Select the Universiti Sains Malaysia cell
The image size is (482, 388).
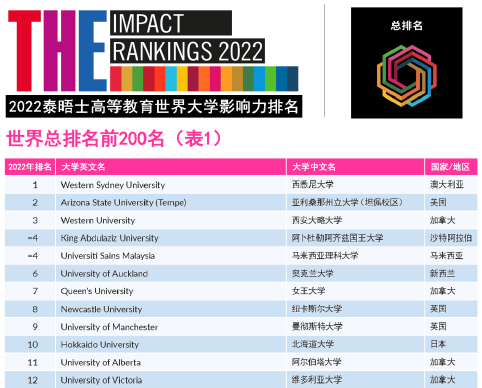tap(171, 256)
